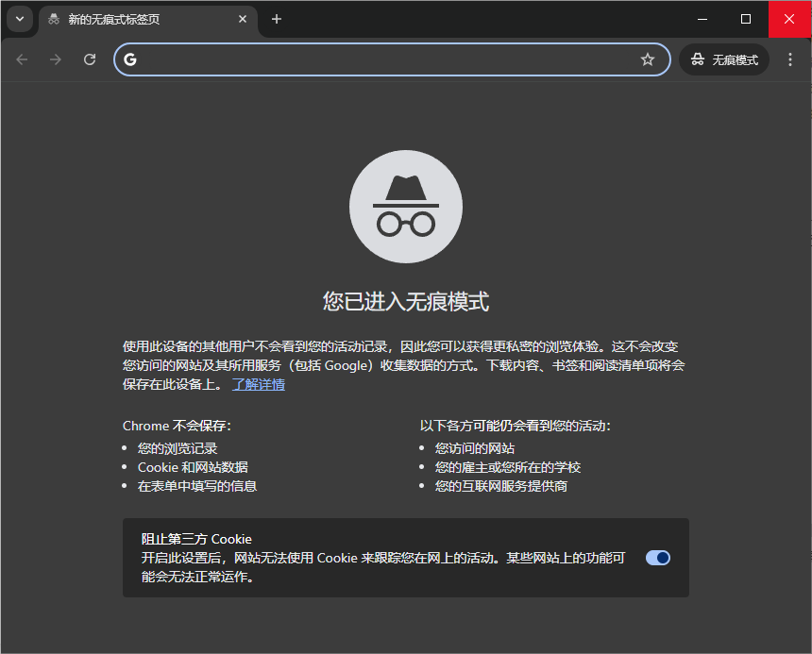This screenshot has height=654, width=812.
Task: Click the Google logo in the address bar
Action: [130, 59]
